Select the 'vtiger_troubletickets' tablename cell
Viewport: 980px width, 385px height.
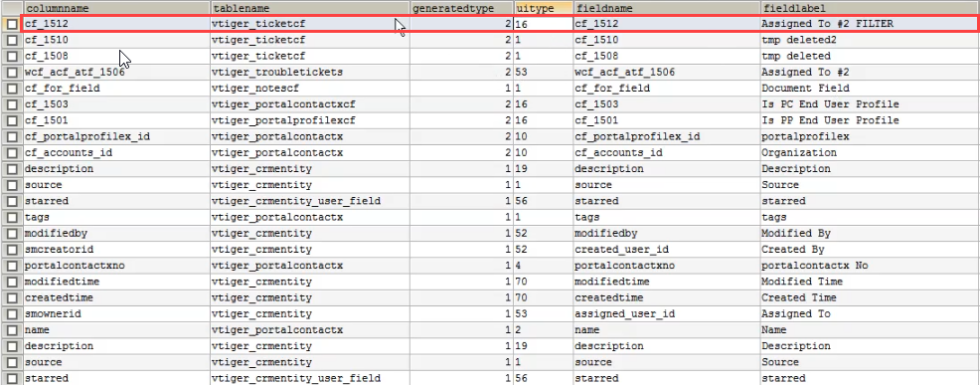click(x=310, y=73)
